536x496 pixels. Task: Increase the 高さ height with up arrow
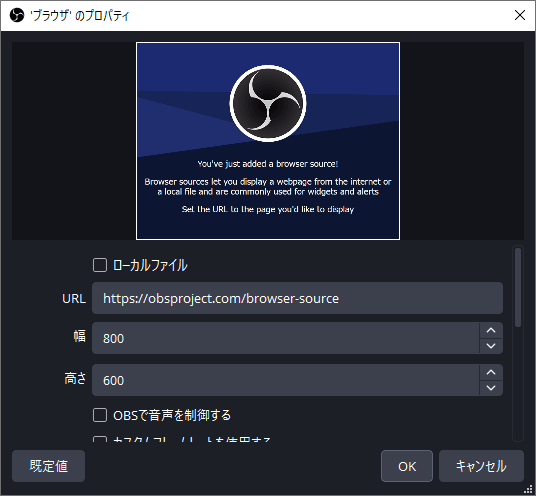491,372
